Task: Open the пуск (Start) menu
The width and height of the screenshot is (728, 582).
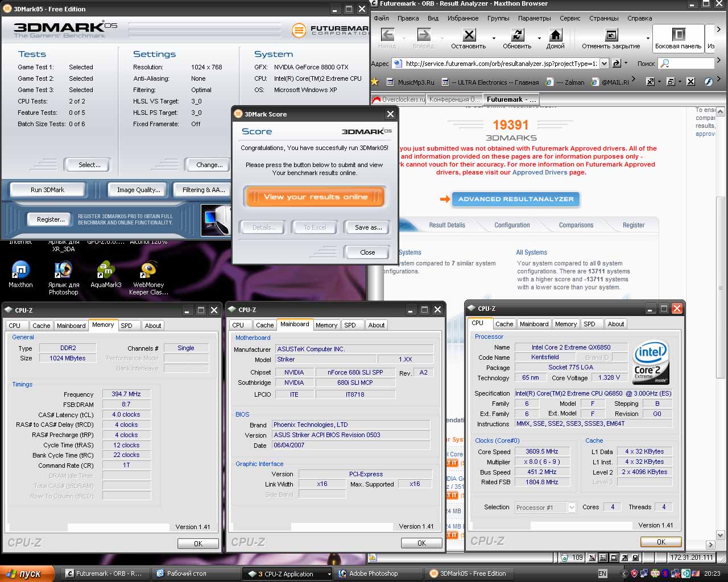Action: [x=27, y=573]
